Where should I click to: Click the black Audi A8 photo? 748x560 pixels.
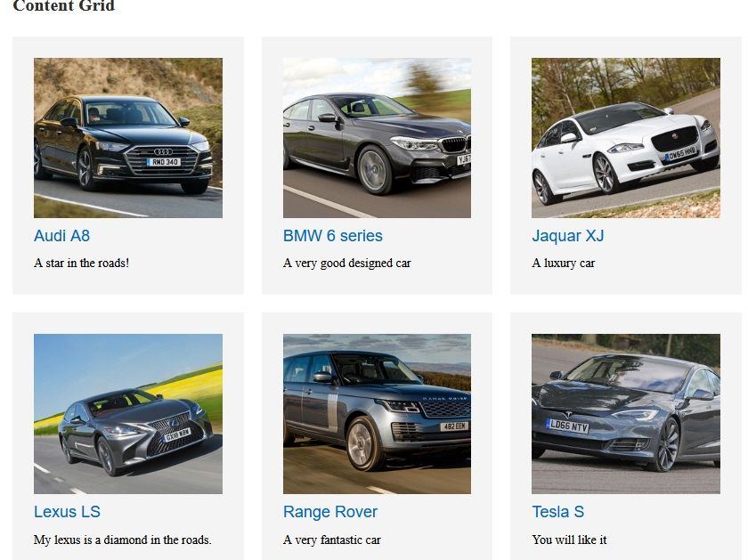[128, 138]
